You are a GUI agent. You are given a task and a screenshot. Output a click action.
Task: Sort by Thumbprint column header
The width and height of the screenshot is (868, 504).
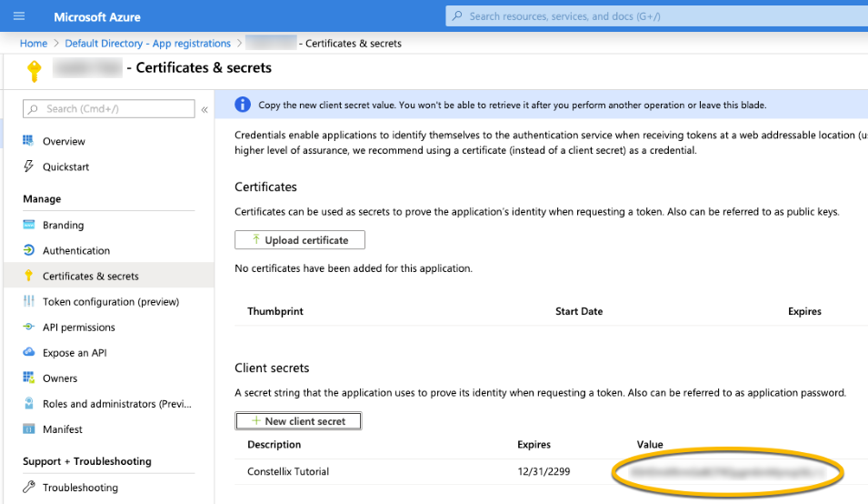[x=275, y=311]
